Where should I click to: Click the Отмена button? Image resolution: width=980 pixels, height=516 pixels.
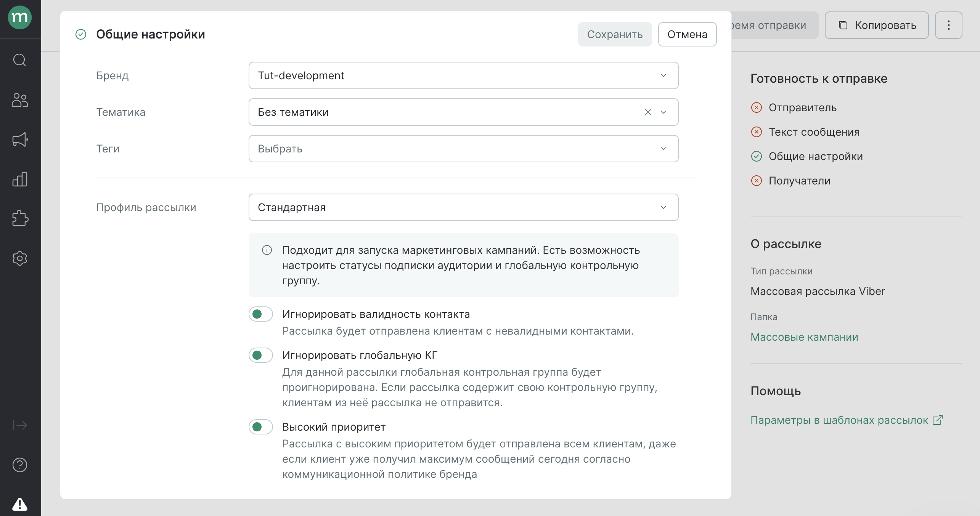[687, 34]
